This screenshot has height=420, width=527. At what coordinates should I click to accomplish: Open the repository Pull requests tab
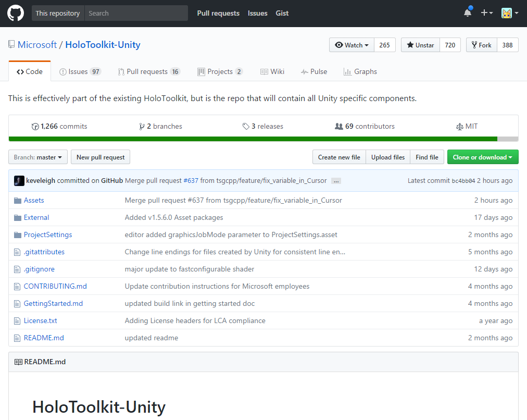[x=149, y=71]
